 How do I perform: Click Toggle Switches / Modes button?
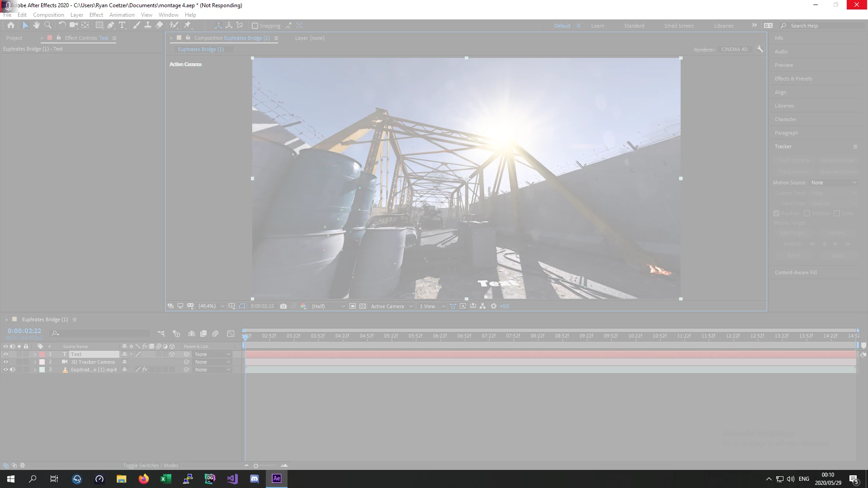(x=151, y=465)
